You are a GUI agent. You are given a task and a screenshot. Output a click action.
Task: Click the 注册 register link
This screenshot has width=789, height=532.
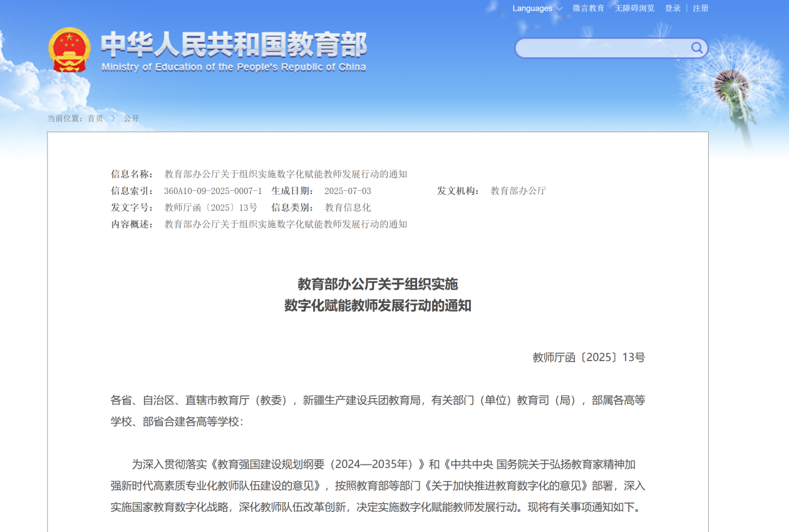pyautogui.click(x=701, y=8)
